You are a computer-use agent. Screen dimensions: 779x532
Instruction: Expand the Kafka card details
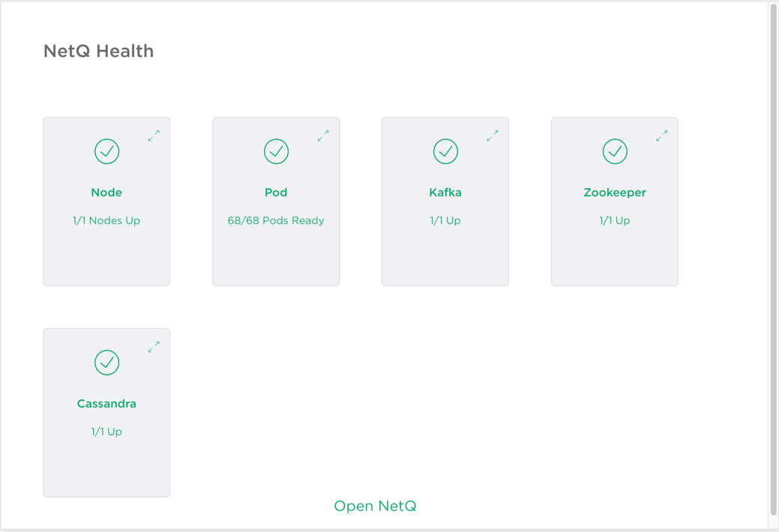click(x=493, y=136)
